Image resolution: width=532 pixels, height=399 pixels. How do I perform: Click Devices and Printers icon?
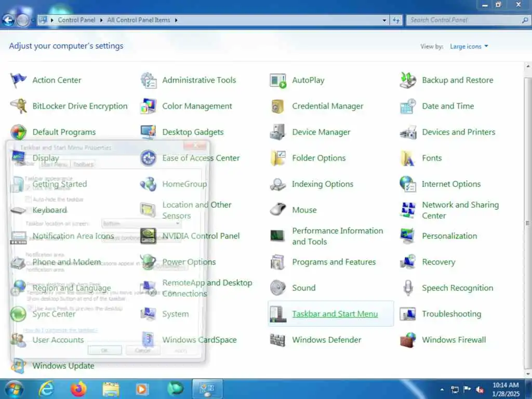coord(408,132)
